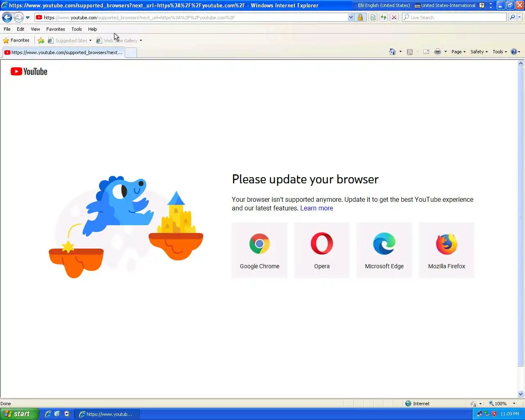
Task: Choose the Mozilla Firefox browser icon
Action: tap(447, 244)
